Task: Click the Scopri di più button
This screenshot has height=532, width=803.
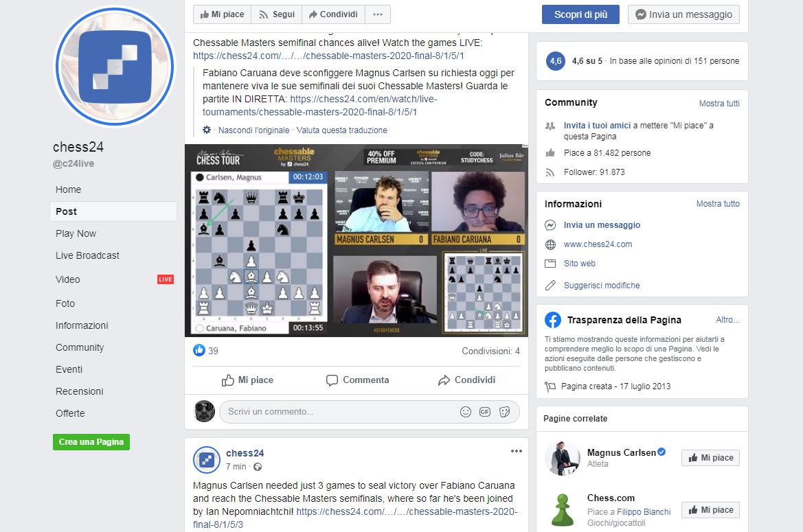Action: click(580, 14)
